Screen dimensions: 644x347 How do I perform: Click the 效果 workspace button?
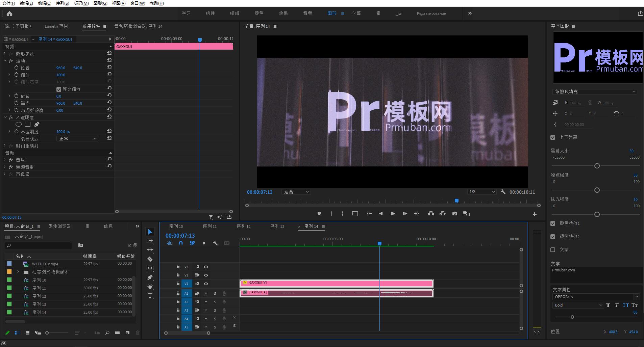[x=283, y=14]
